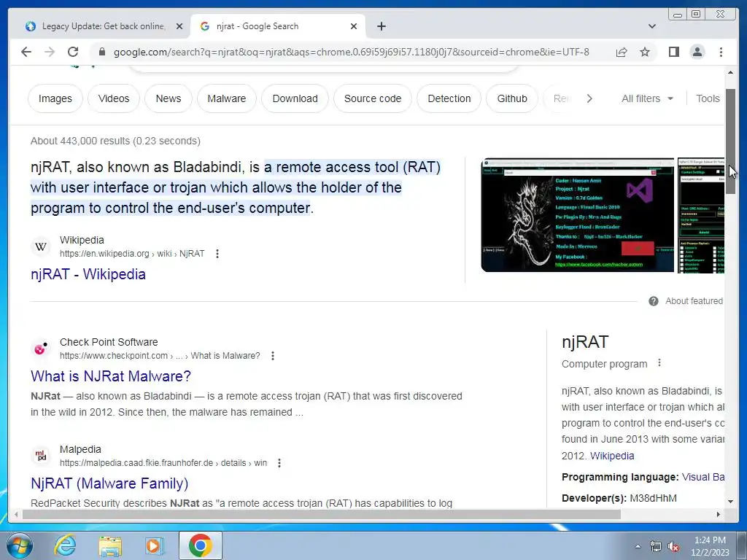Open the tab search dropdown arrow
This screenshot has width=747, height=560.
[x=652, y=26]
